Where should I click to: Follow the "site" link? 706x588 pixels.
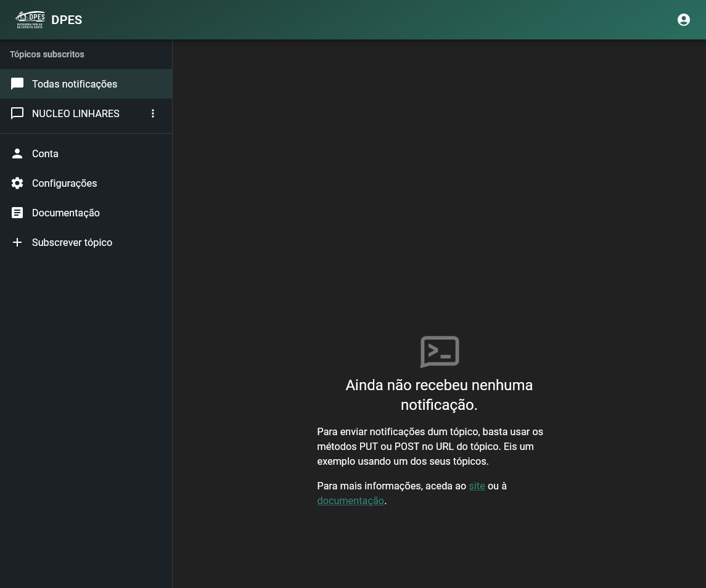[477, 486]
